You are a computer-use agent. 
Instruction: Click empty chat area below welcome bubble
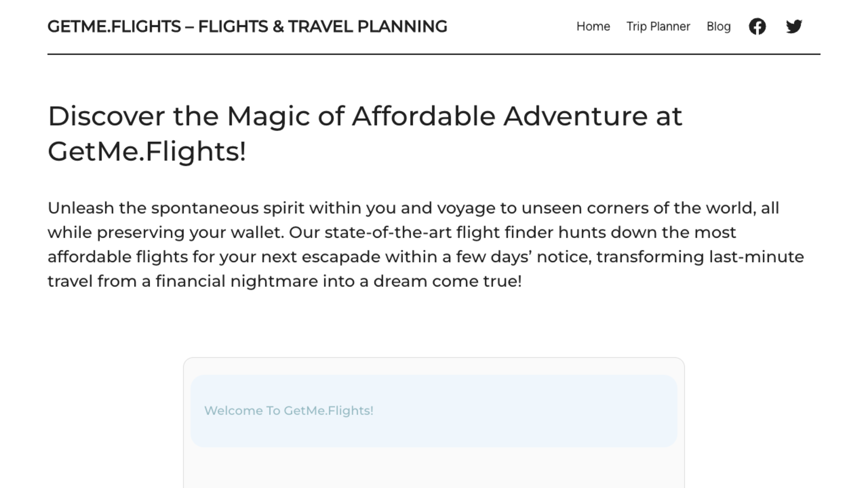coord(434,468)
